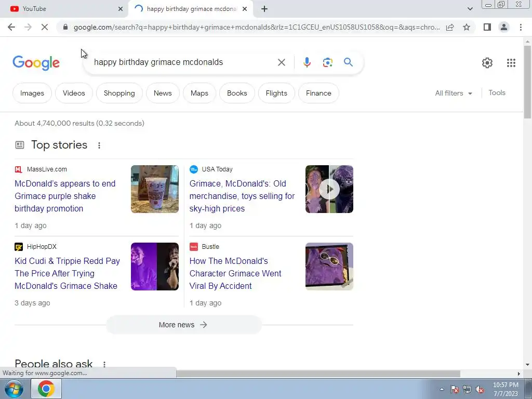
Task: Show hidden tray icons arrow
Action: pyautogui.click(x=442, y=389)
